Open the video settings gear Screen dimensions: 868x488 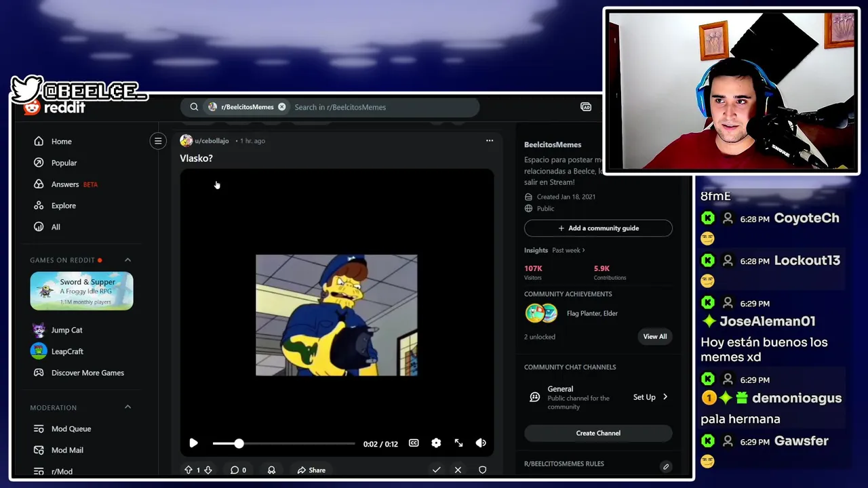pyautogui.click(x=436, y=443)
